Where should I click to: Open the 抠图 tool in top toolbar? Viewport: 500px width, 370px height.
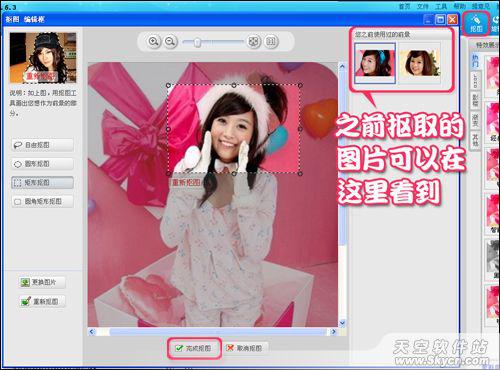pyautogui.click(x=476, y=23)
